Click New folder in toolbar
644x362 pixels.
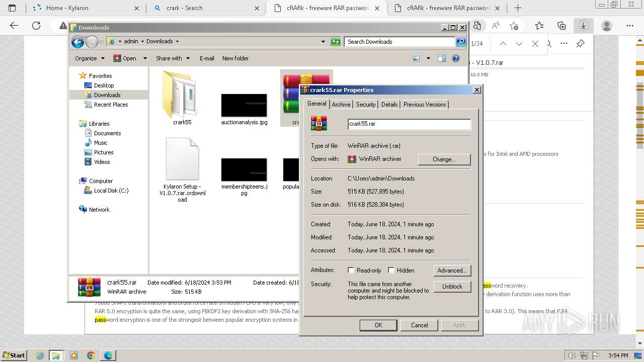235,58
